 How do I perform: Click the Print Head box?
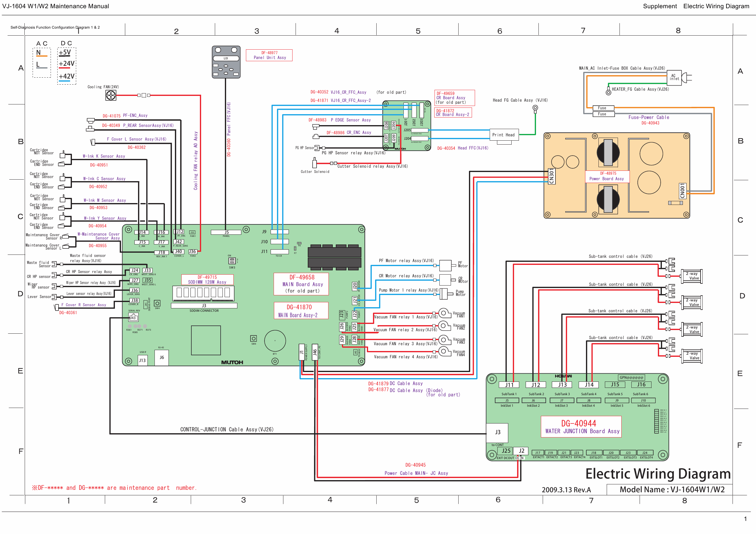tap(504, 135)
